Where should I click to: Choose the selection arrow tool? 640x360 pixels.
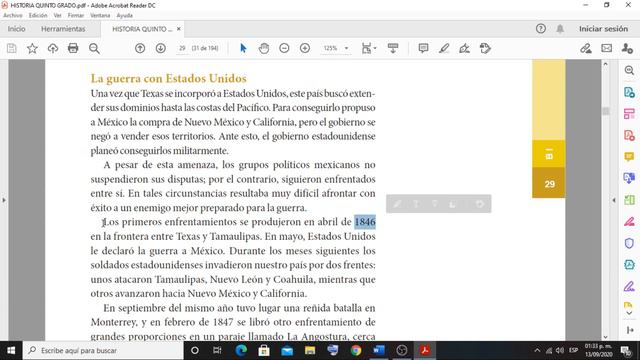[x=243, y=48]
